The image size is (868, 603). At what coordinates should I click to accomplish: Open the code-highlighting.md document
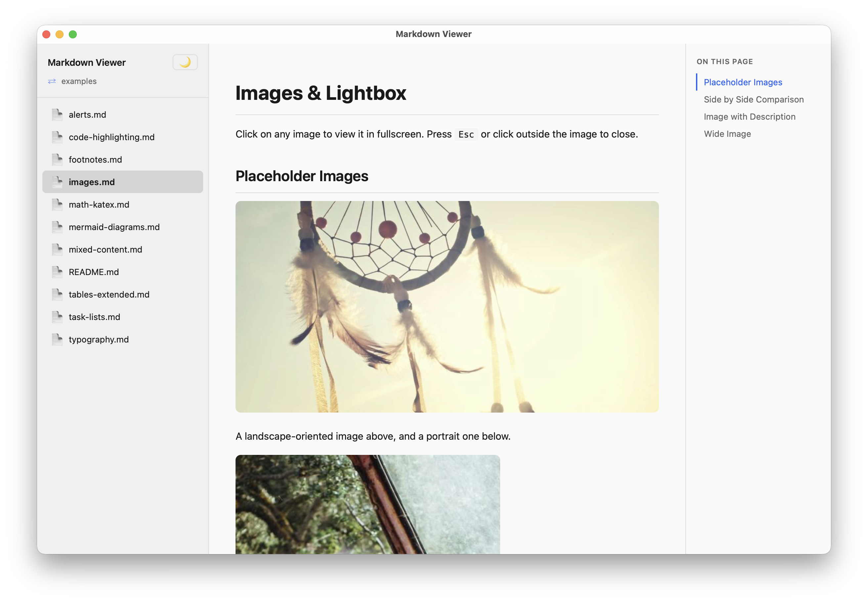pyautogui.click(x=111, y=137)
